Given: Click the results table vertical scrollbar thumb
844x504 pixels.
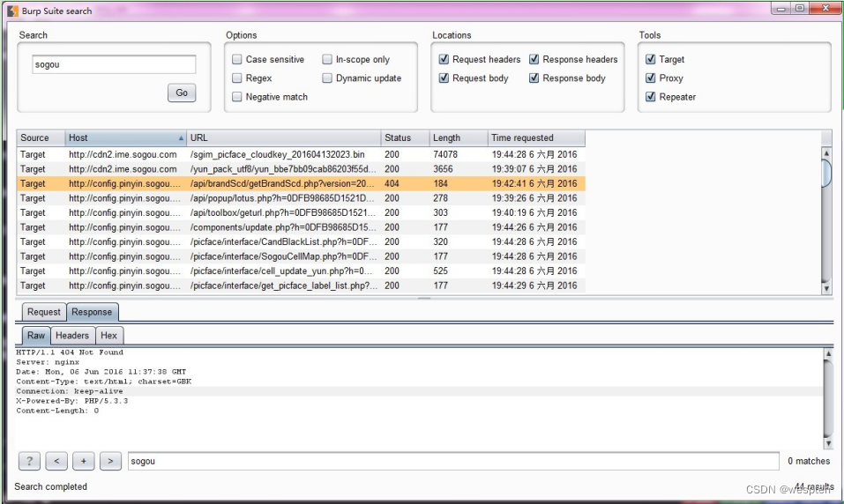Looking at the screenshot, I should 826,174.
